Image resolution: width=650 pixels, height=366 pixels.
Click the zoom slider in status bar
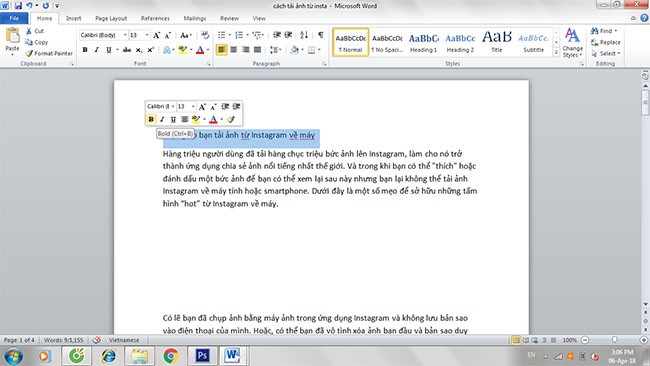(x=614, y=340)
